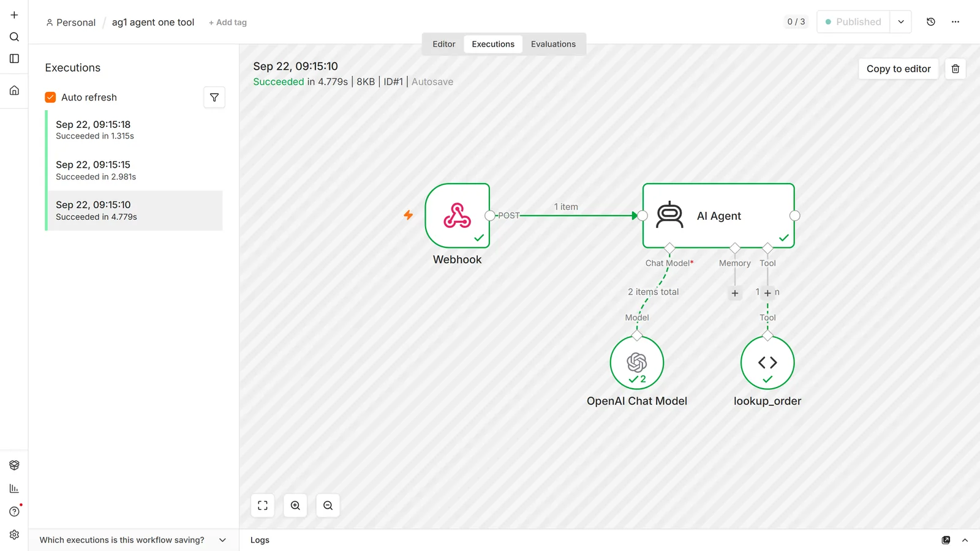Click the Logs label at bottom
This screenshot has height=551, width=980.
[260, 540]
